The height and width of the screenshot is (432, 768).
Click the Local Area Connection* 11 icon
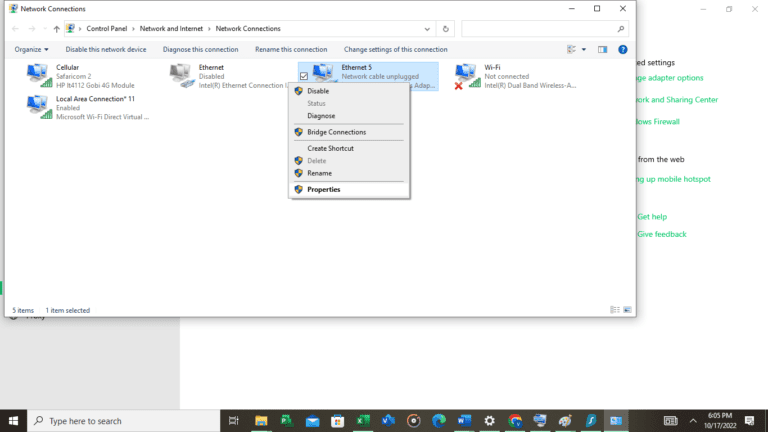click(39, 107)
